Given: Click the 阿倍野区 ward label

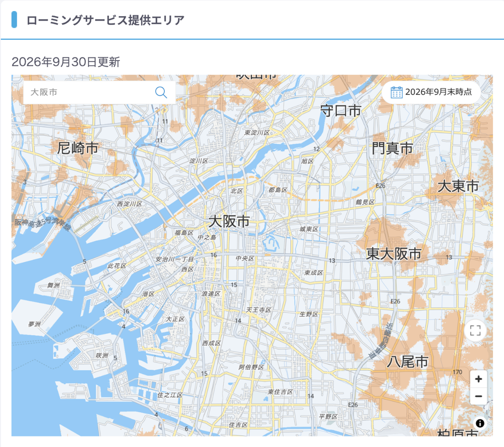Looking at the screenshot, I should tap(251, 367).
